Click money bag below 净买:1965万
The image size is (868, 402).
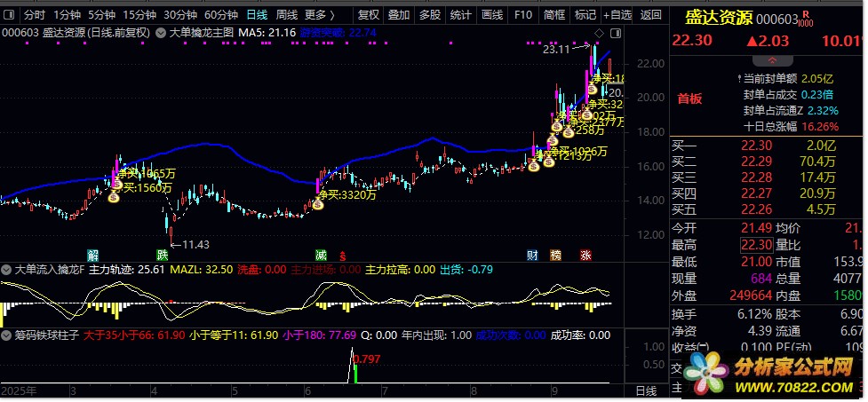point(117,184)
